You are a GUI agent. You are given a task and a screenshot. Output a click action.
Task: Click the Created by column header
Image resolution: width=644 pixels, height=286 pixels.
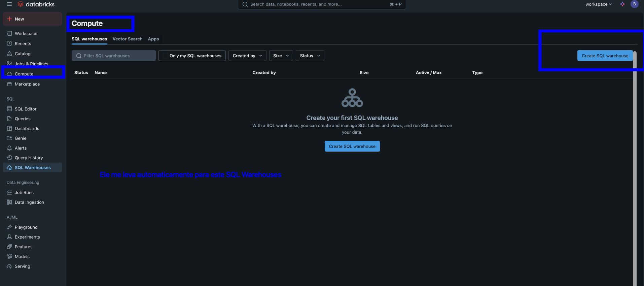264,72
